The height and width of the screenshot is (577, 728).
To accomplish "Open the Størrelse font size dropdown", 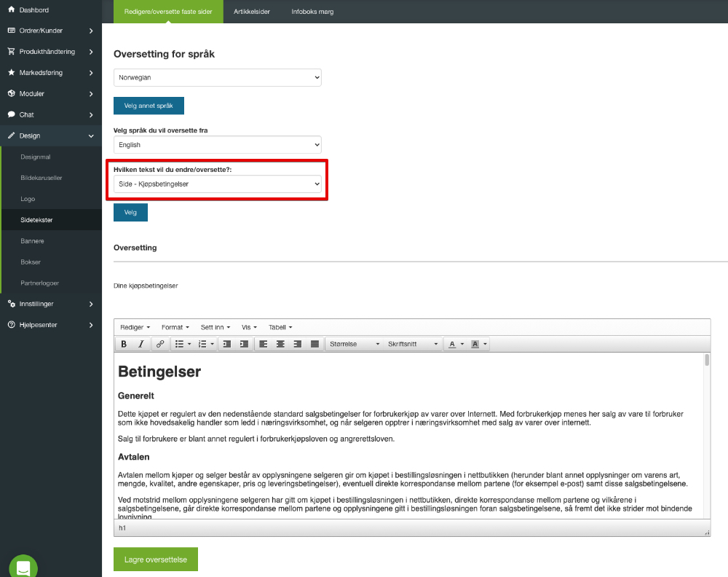I will click(355, 345).
